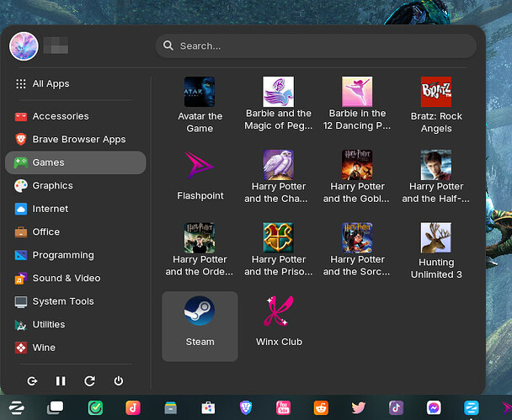
Task: Open Barbie in the 12 Dancing Princesses
Action: [x=357, y=105]
